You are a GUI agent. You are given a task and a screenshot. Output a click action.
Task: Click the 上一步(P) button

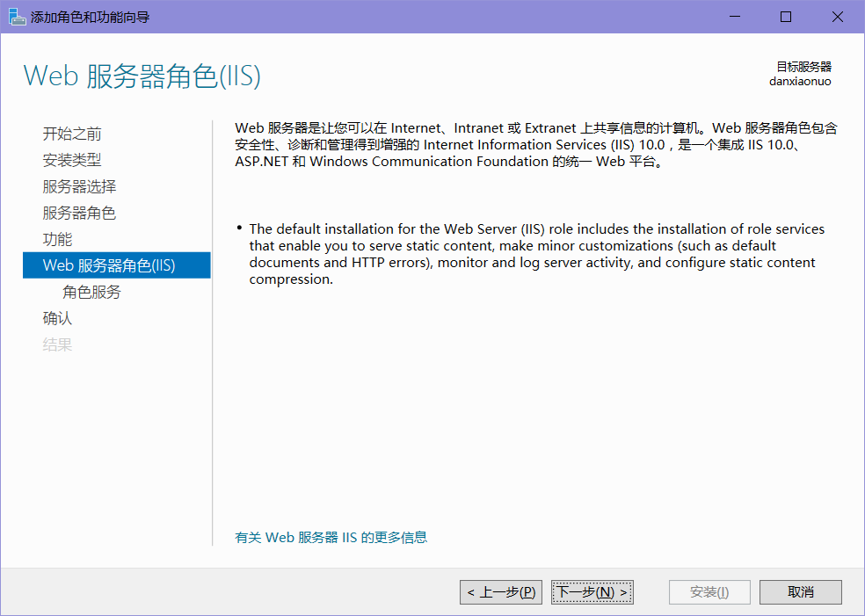(x=501, y=592)
